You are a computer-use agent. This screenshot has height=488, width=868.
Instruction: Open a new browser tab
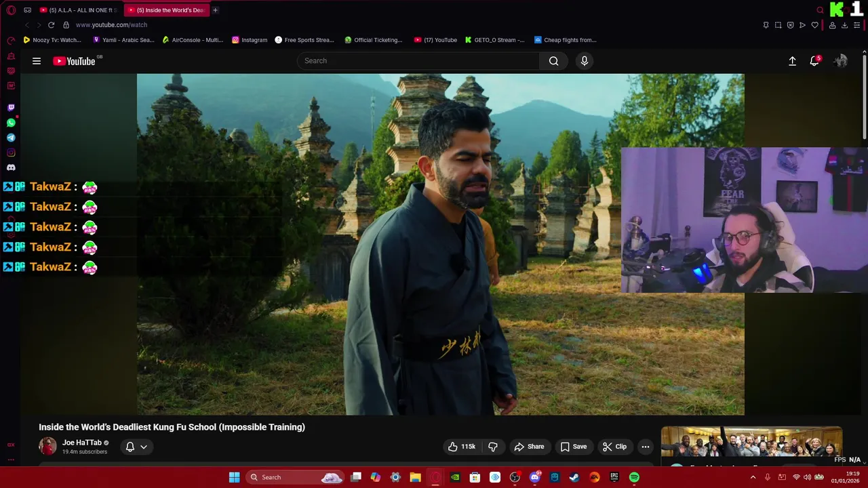tap(215, 10)
